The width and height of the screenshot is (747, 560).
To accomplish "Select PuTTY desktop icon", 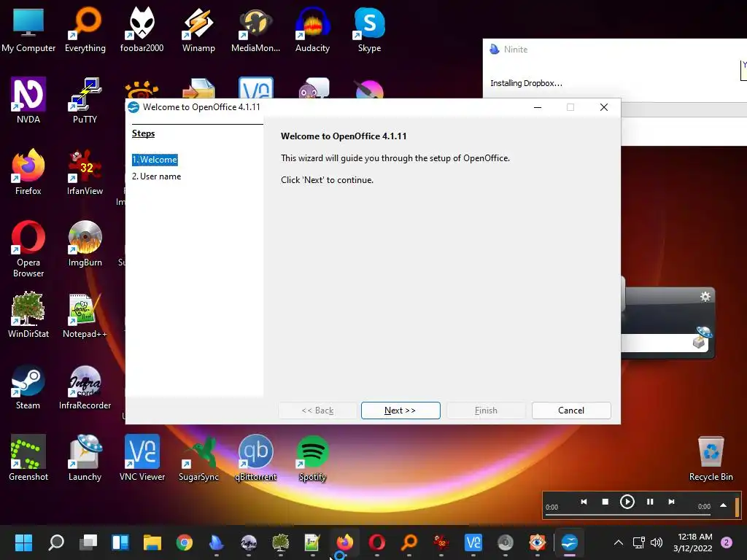I will (x=85, y=101).
